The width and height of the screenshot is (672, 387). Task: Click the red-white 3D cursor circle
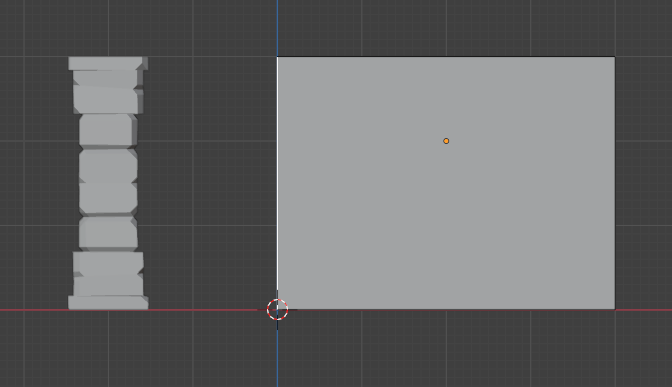tap(277, 309)
